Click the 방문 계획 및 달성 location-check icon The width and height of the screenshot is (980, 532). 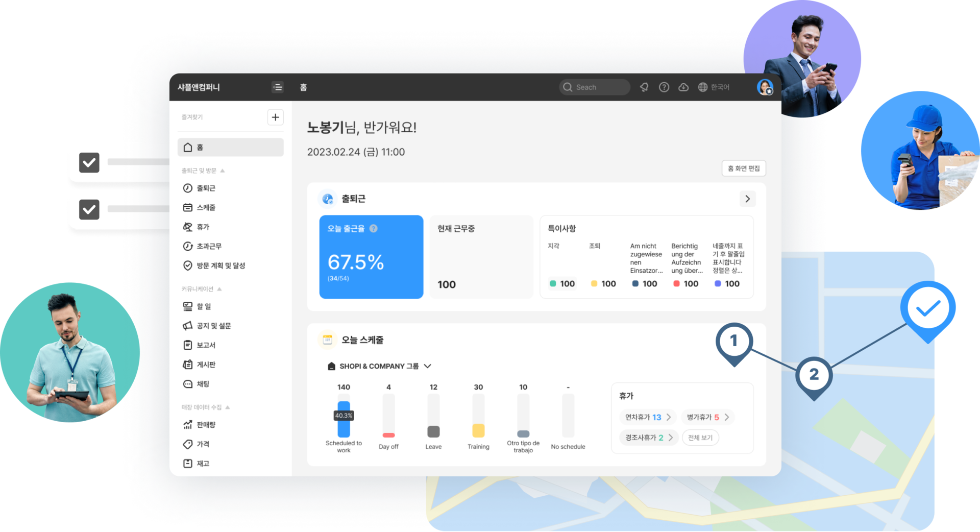click(188, 265)
